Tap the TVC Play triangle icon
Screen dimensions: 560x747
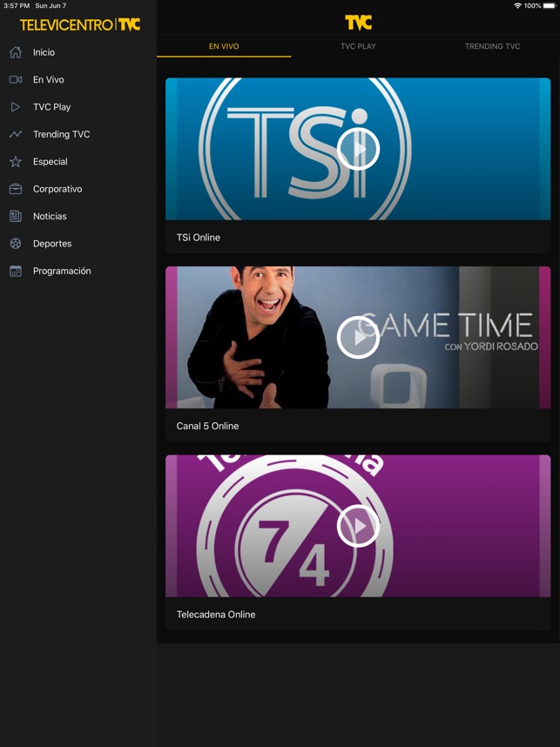(x=16, y=107)
